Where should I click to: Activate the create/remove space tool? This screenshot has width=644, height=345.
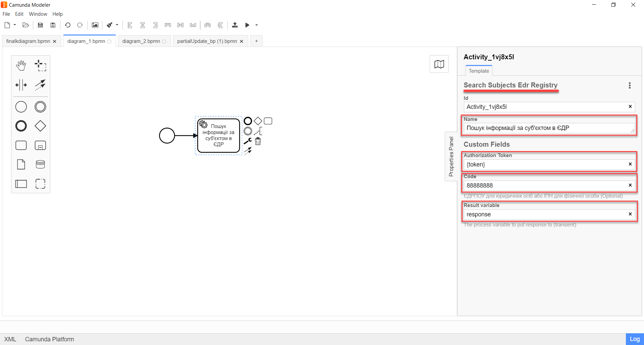(21, 85)
